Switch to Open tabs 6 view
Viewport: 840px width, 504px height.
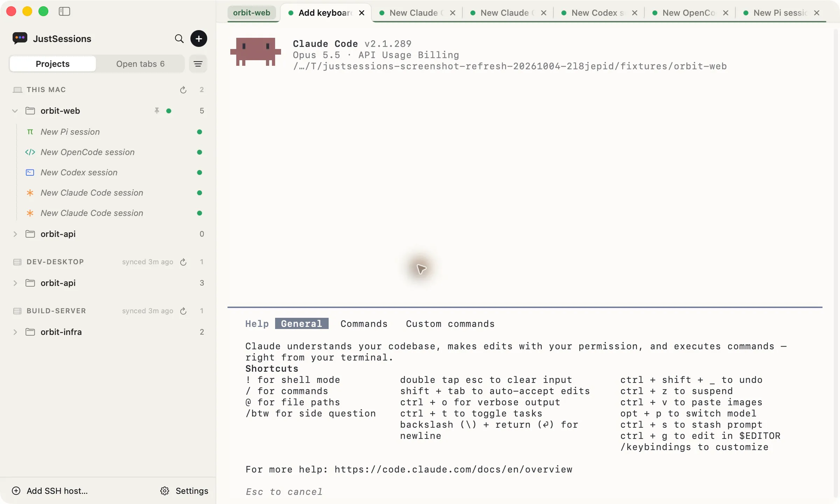pyautogui.click(x=140, y=64)
